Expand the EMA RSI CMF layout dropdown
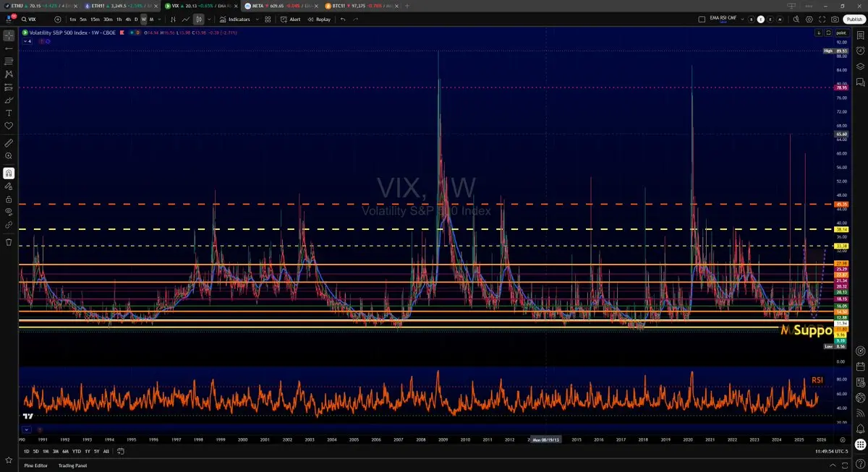 click(x=742, y=19)
